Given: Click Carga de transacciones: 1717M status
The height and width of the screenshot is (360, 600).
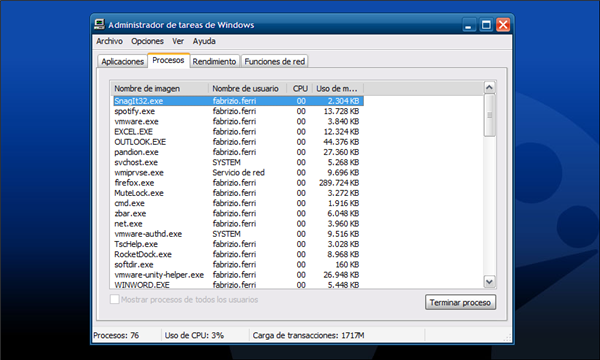Looking at the screenshot, I should click(x=308, y=336).
